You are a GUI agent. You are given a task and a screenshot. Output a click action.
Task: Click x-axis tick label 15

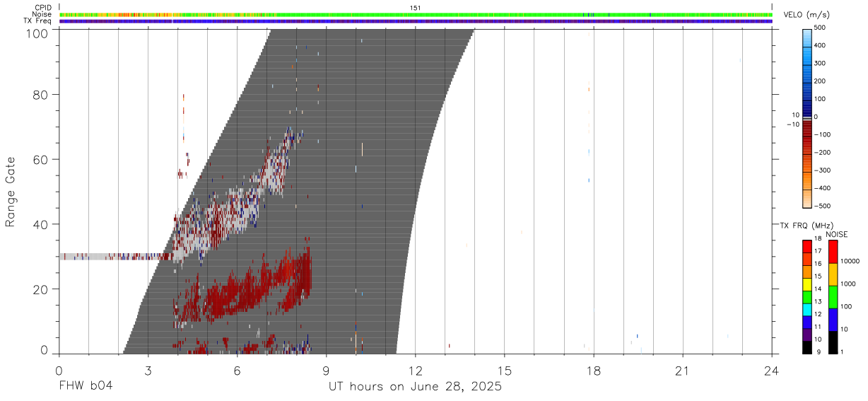[x=505, y=371]
